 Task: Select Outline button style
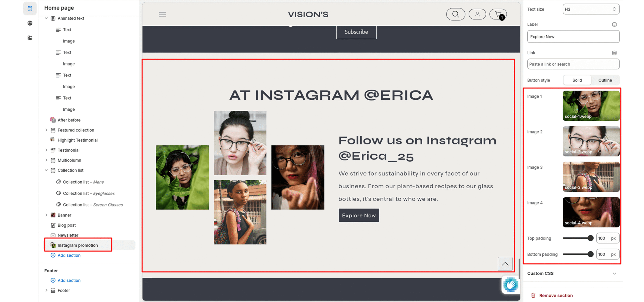(605, 80)
